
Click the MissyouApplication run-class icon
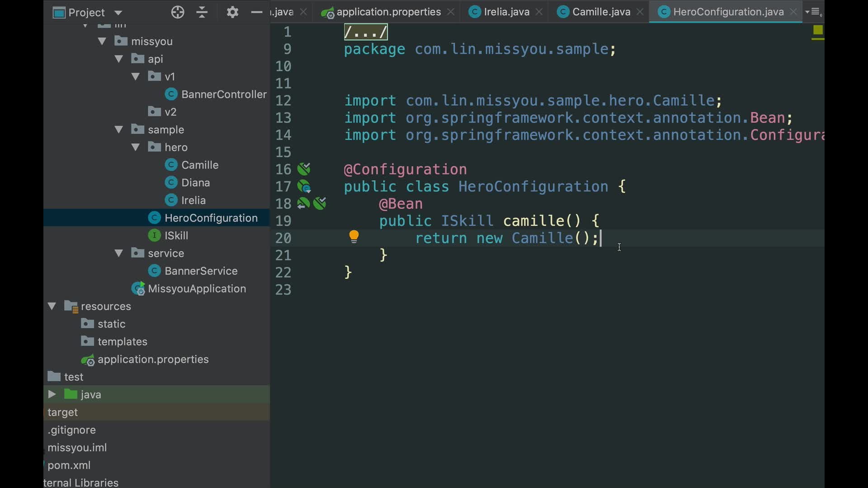pos(138,289)
